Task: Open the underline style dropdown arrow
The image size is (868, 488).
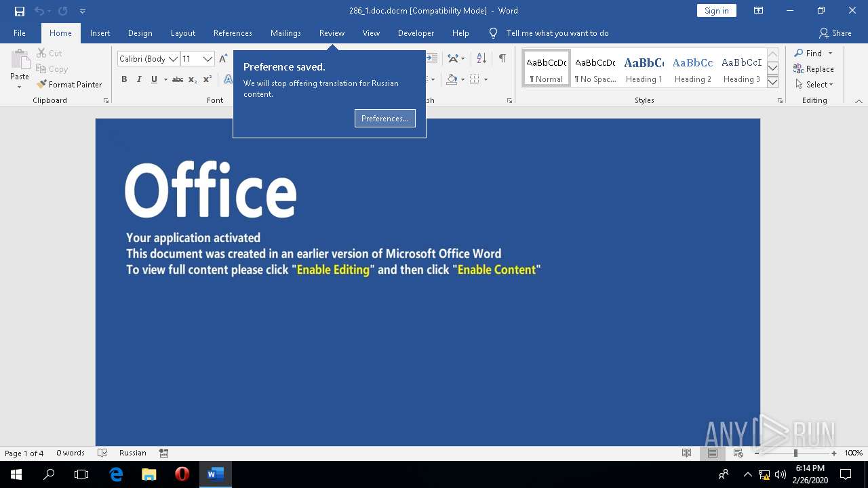Action: click(165, 79)
